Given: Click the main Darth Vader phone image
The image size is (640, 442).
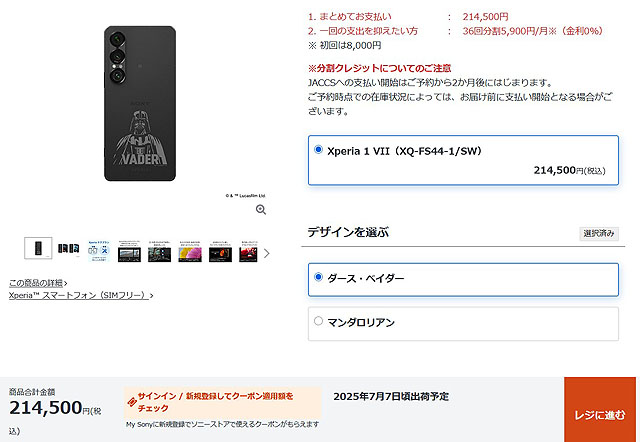Looking at the screenshot, I should 140,104.
